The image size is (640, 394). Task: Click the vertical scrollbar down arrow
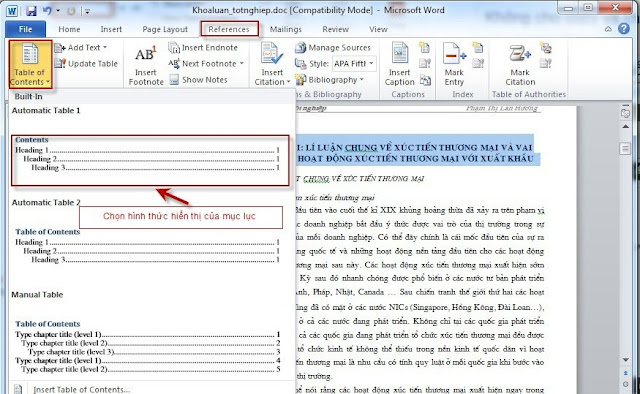pos(625,360)
